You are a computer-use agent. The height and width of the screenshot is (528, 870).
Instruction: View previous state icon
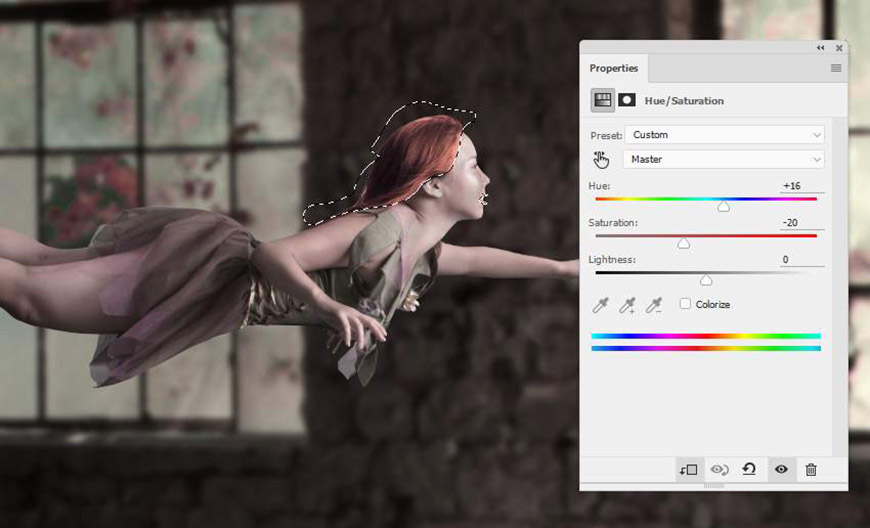click(x=720, y=470)
